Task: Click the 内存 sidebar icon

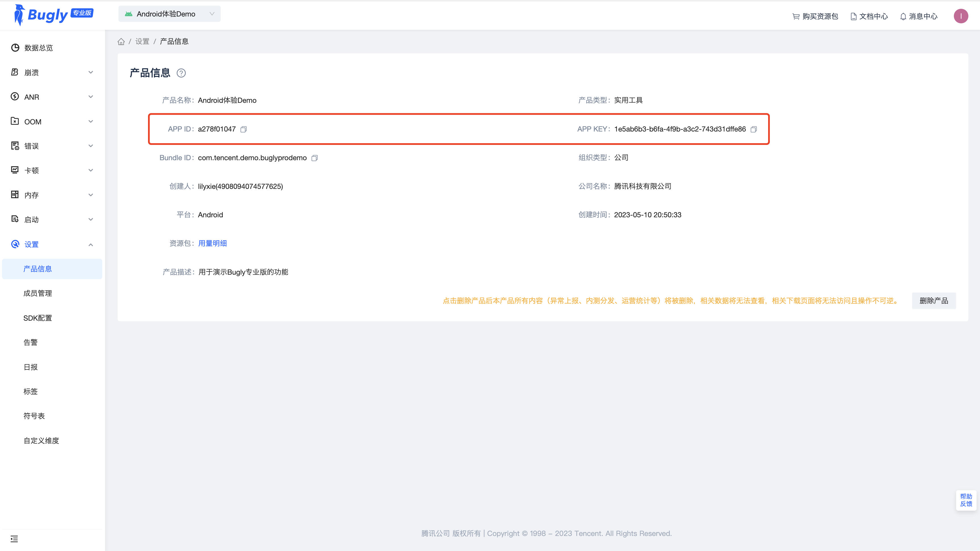Action: pyautogui.click(x=15, y=195)
